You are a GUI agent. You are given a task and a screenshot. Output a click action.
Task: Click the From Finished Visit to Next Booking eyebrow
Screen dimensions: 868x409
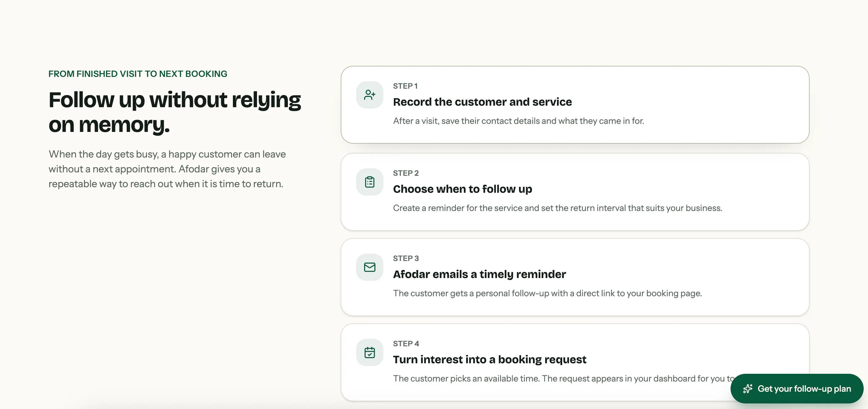click(x=138, y=74)
